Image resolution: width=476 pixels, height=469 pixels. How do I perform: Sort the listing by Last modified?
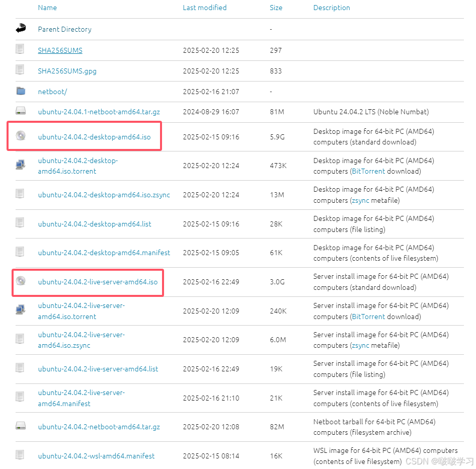[x=205, y=8]
